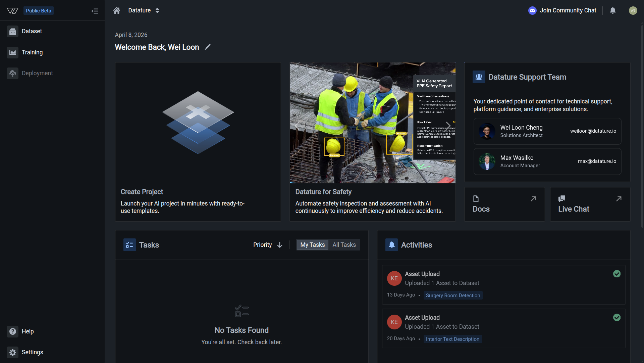This screenshot has height=363, width=644.
Task: Edit the welcome message with the pencil icon
Action: (x=207, y=47)
